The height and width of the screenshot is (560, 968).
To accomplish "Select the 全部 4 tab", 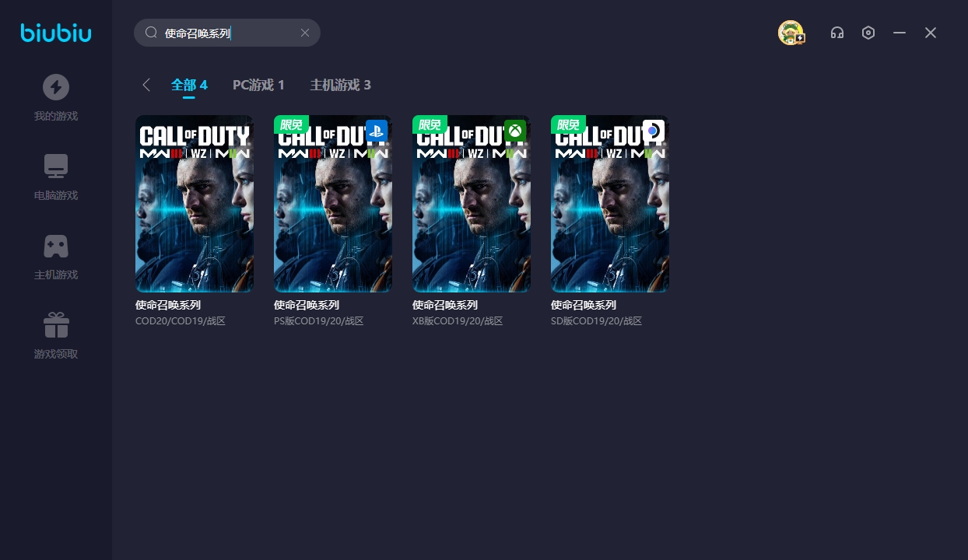I will point(189,85).
